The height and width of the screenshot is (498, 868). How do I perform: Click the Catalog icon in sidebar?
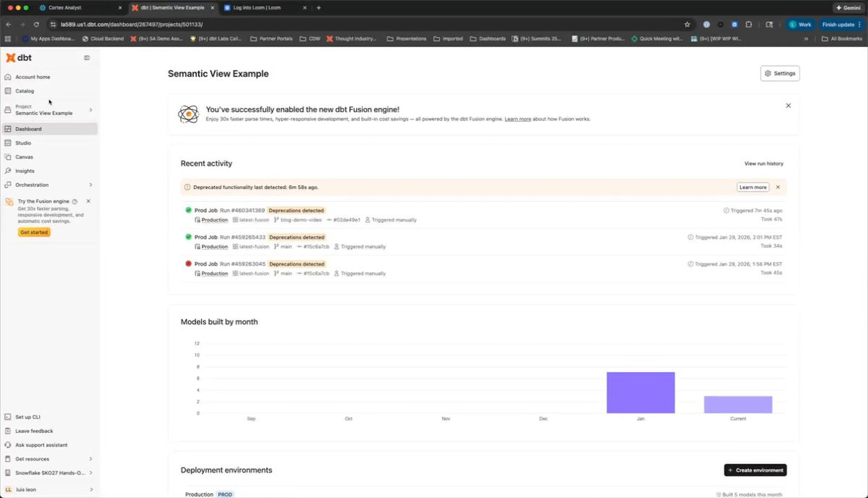coord(8,91)
